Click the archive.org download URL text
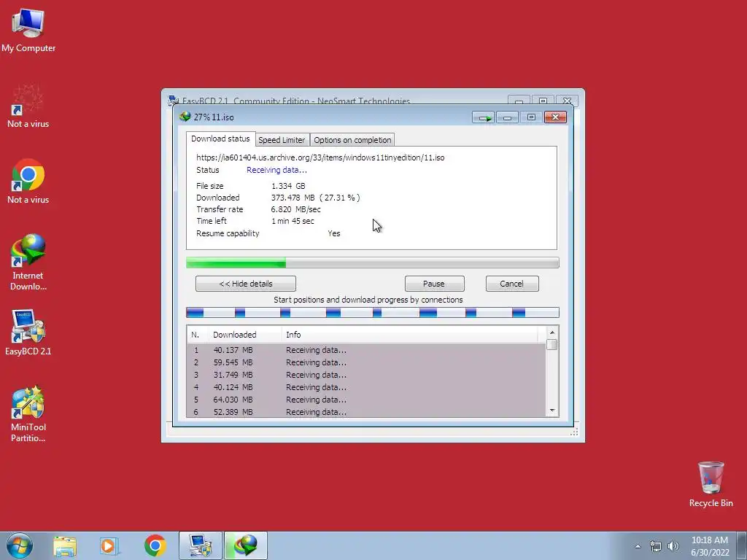This screenshot has height=560, width=747. [320, 157]
